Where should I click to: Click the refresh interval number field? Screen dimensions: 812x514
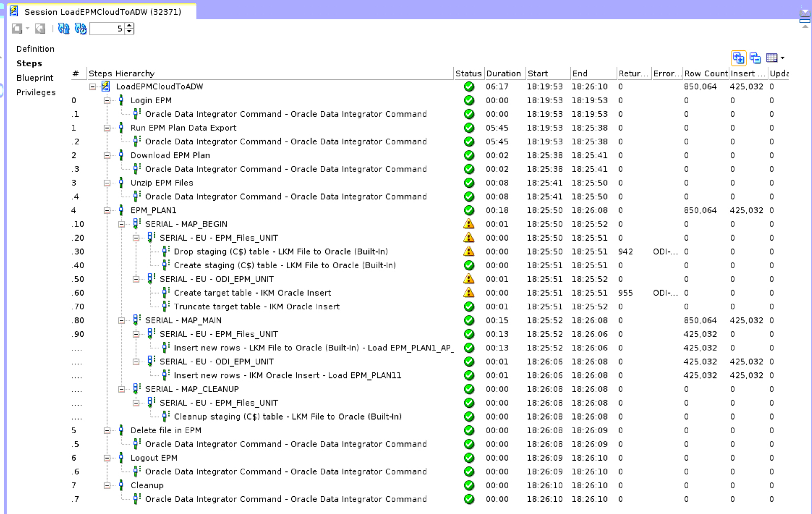click(x=107, y=29)
